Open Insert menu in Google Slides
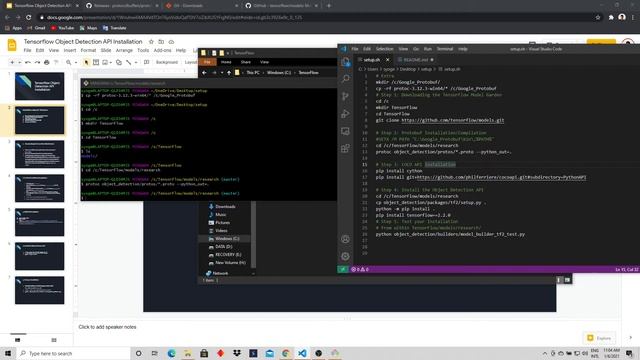Image resolution: width=640 pixels, height=360 pixels. (x=70, y=50)
